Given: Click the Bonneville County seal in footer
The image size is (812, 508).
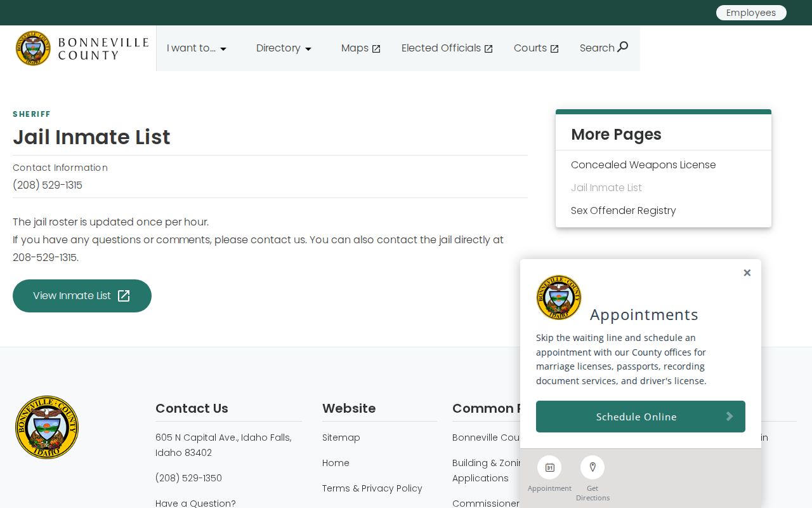Looking at the screenshot, I should click(x=47, y=427).
